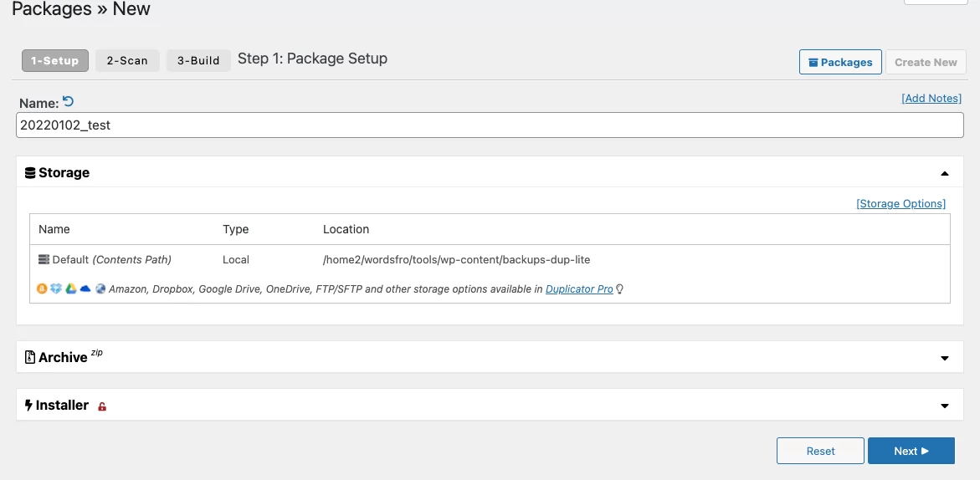Click the reset name circular arrow icon
The height and width of the screenshot is (480, 980).
pos(68,101)
